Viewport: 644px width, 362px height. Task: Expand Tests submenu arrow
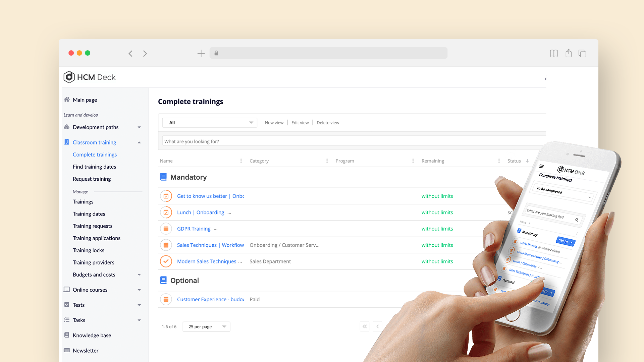139,305
